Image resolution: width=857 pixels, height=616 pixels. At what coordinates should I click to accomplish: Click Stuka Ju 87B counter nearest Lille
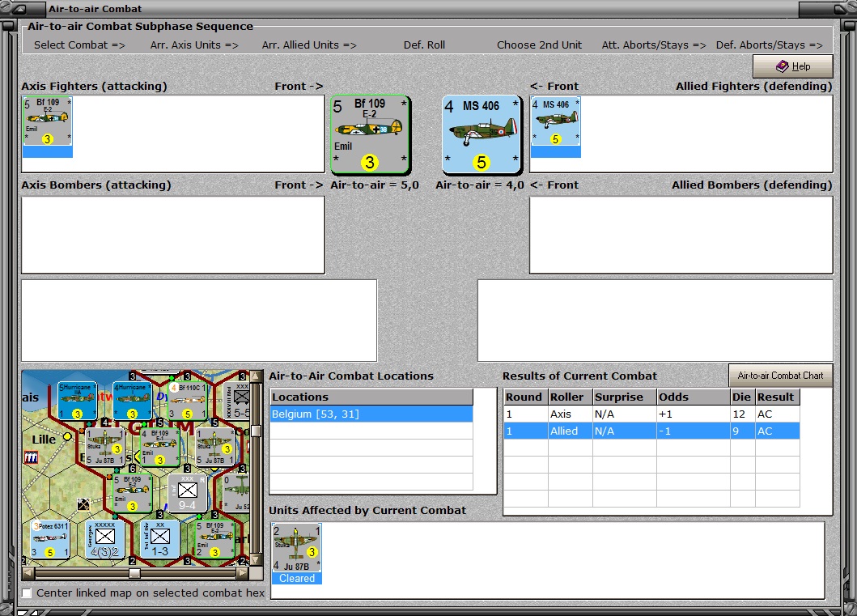(x=105, y=447)
